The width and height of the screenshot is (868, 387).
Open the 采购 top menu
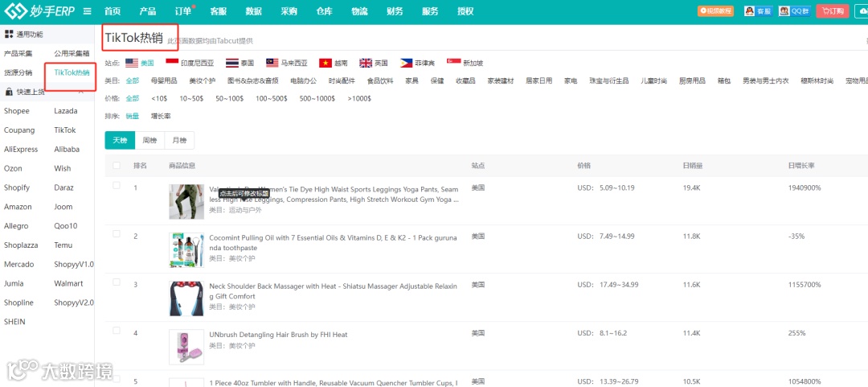click(x=289, y=11)
